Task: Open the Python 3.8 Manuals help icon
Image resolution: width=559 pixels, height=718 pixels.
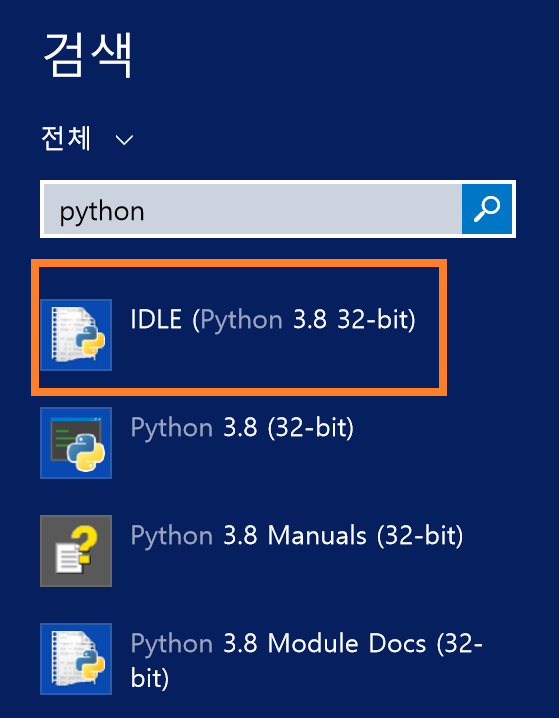Action: pyautogui.click(x=76, y=551)
